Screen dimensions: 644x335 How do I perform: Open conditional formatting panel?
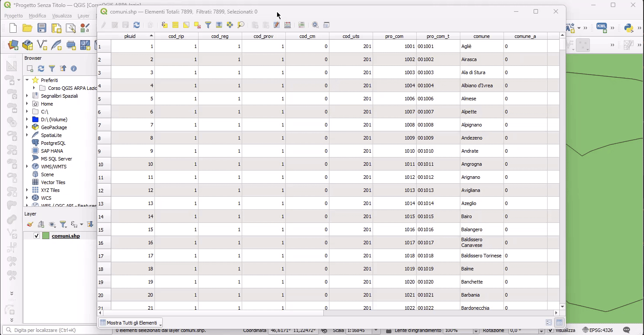pyautogui.click(x=301, y=25)
